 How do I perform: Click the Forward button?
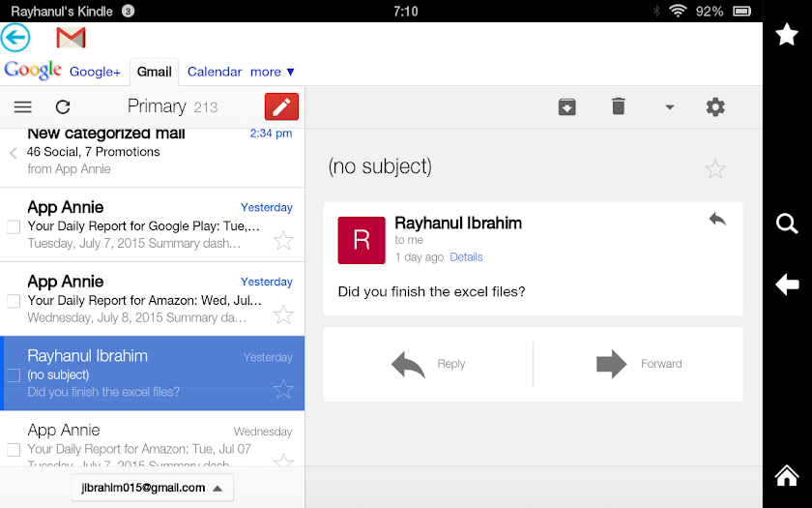639,364
